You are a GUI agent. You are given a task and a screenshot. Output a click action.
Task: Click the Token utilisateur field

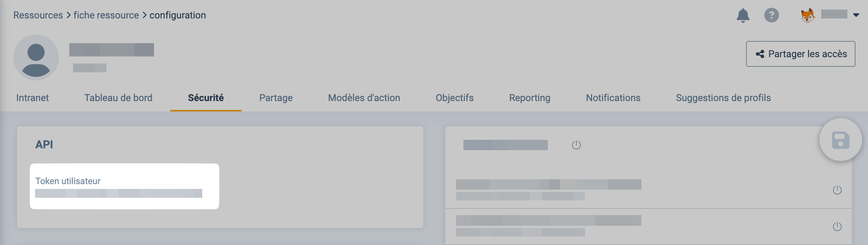click(x=119, y=193)
